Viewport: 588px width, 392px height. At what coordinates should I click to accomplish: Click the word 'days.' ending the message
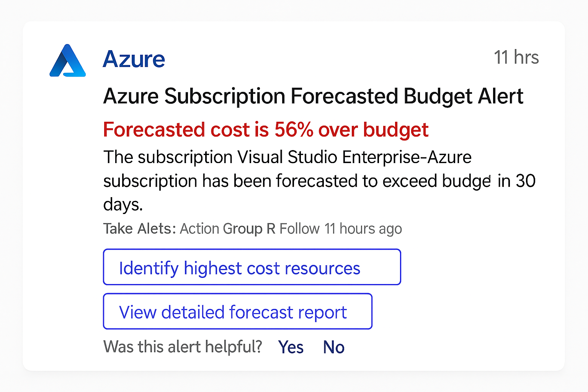point(123,204)
